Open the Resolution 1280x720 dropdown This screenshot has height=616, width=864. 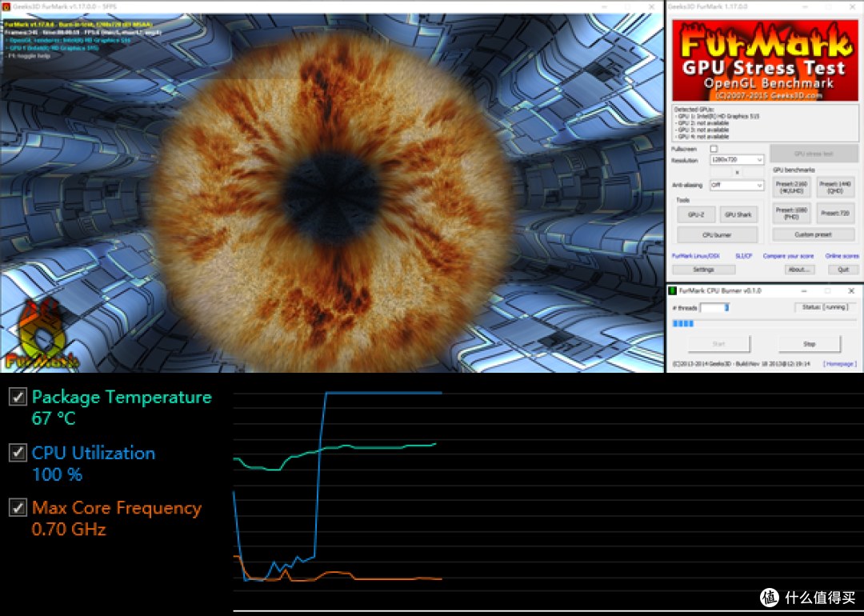(737, 160)
